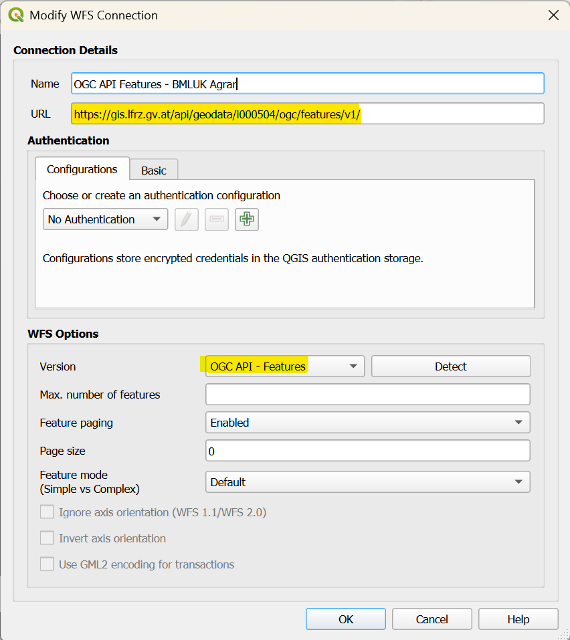Click the 'Max. number of features' label
570x640 pixels.
pos(100,395)
